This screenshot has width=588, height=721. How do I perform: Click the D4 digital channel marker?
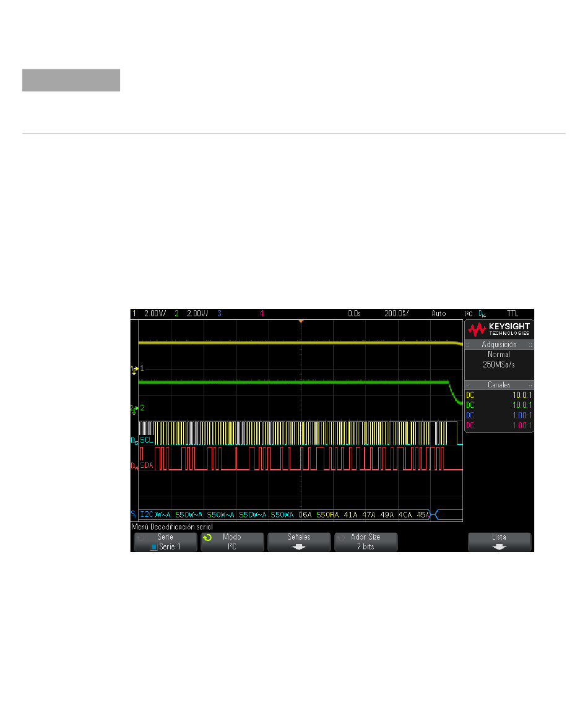tap(134, 466)
